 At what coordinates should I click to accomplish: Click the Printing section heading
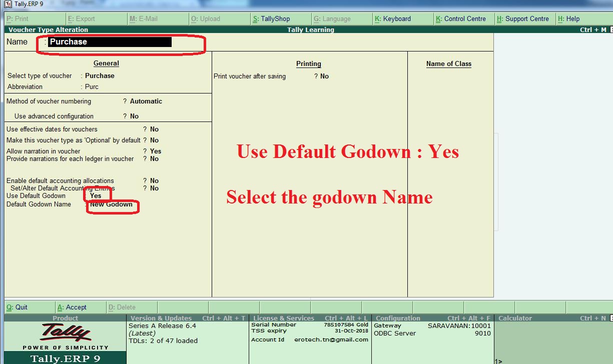[x=309, y=64]
